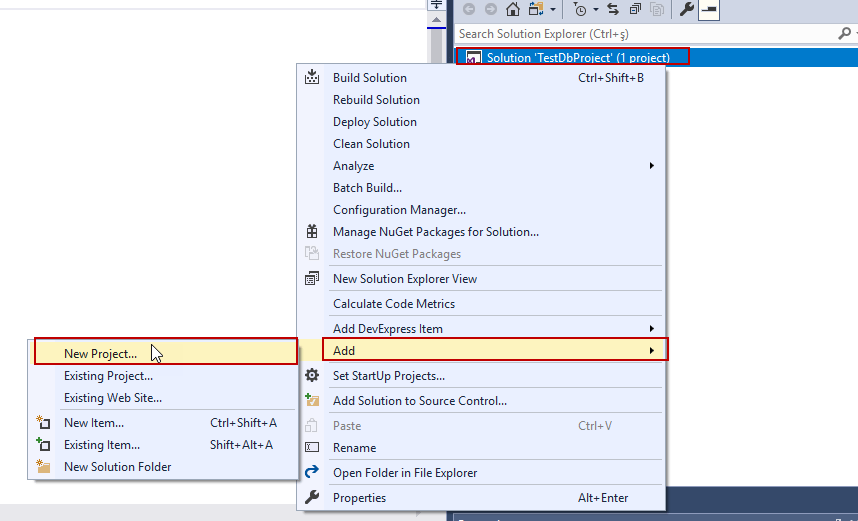Image resolution: width=858 pixels, height=521 pixels.
Task: Click the magnifier search icon
Action: pyautogui.click(x=844, y=34)
